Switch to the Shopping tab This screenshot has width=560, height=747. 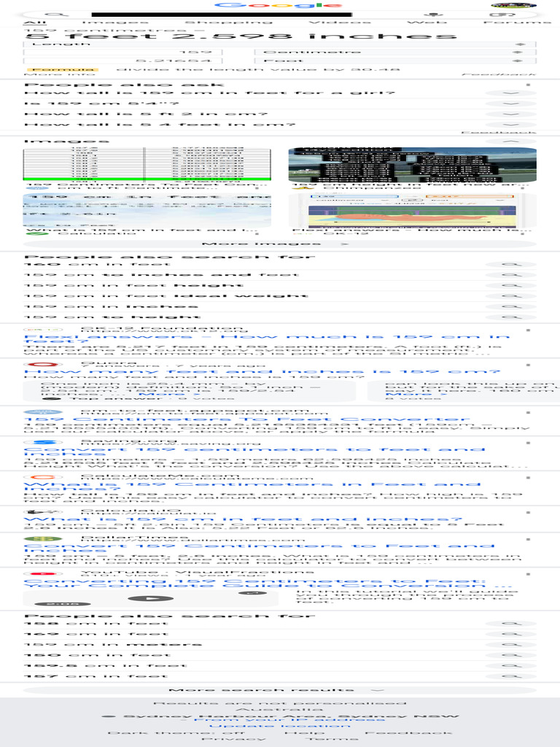click(x=228, y=23)
